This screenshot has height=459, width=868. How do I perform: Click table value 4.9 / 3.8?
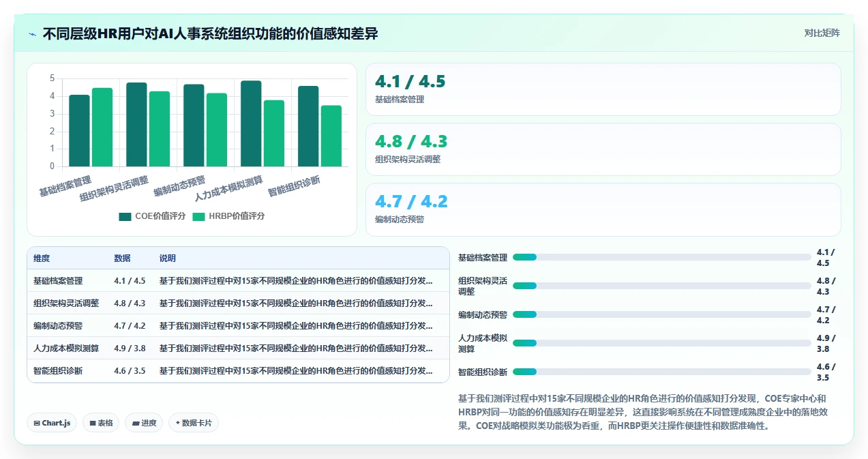point(130,349)
